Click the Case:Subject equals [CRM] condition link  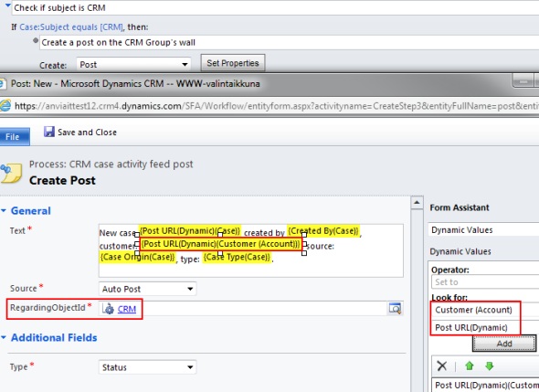[71, 27]
